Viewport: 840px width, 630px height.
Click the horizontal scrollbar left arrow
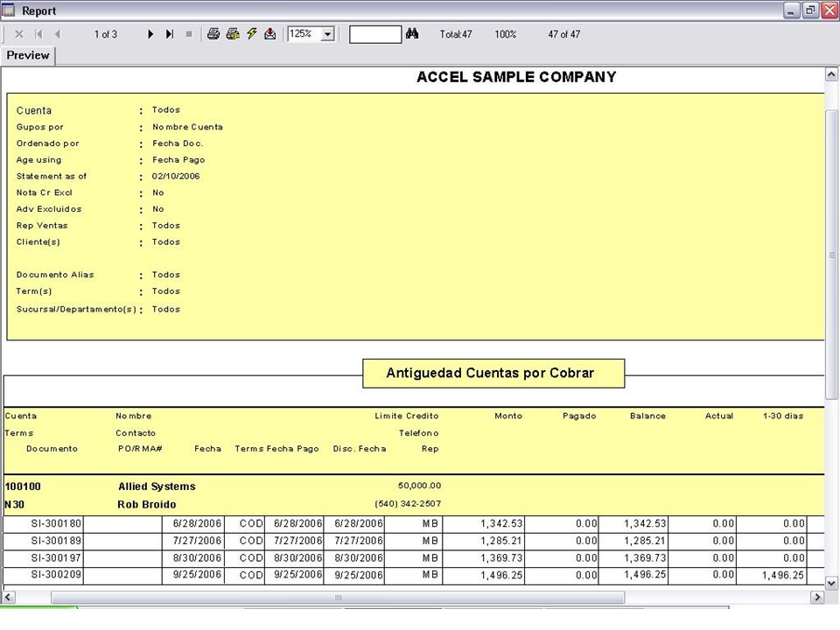pos(9,597)
